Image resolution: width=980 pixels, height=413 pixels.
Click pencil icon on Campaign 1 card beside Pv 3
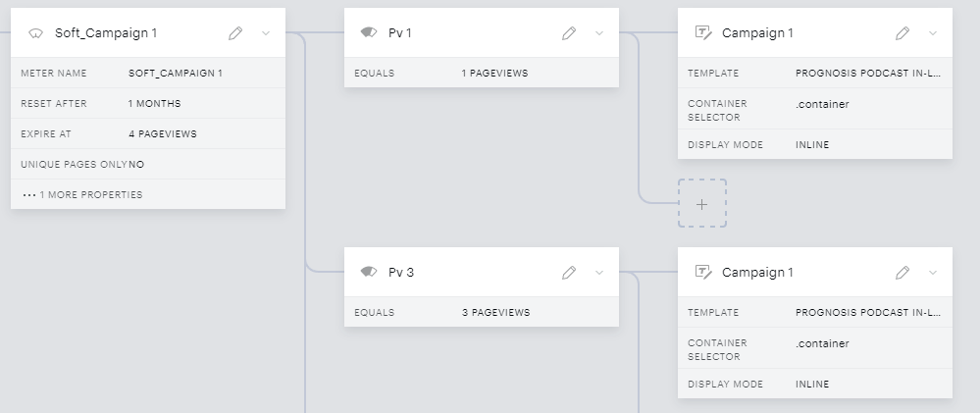(x=902, y=273)
